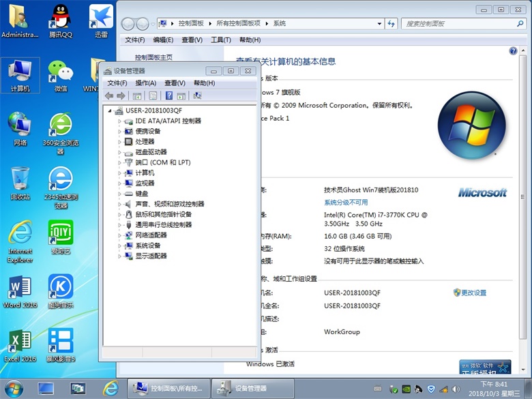The image size is (532, 399).
Task: Open the 工具(T) menu in Control Panel
Action: point(220,40)
